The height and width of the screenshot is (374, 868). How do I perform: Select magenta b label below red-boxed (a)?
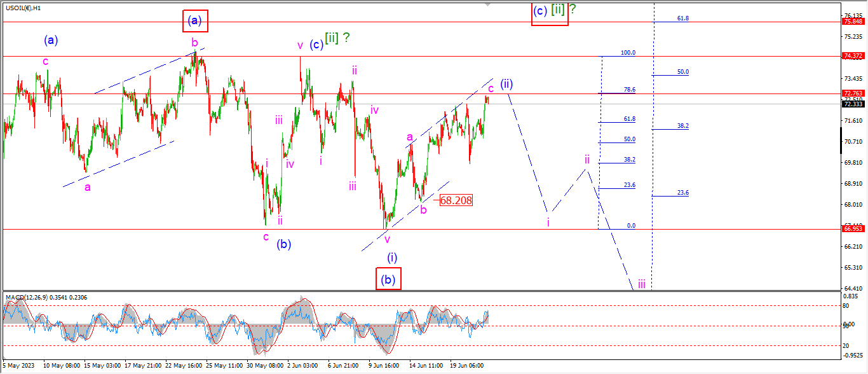194,42
